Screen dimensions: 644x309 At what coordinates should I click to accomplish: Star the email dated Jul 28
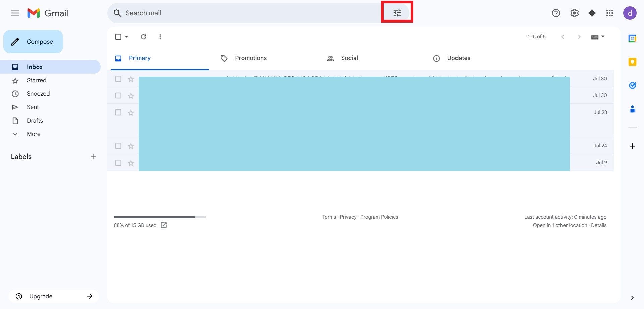tap(131, 113)
